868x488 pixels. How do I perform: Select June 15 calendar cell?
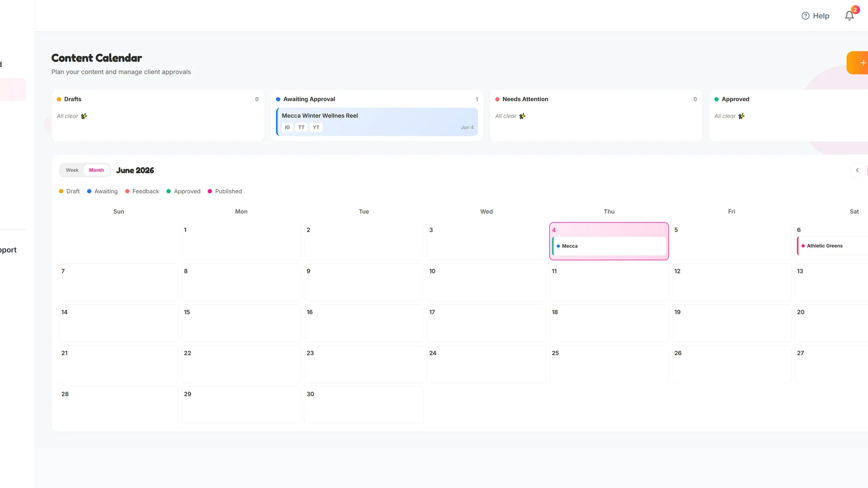241,324
